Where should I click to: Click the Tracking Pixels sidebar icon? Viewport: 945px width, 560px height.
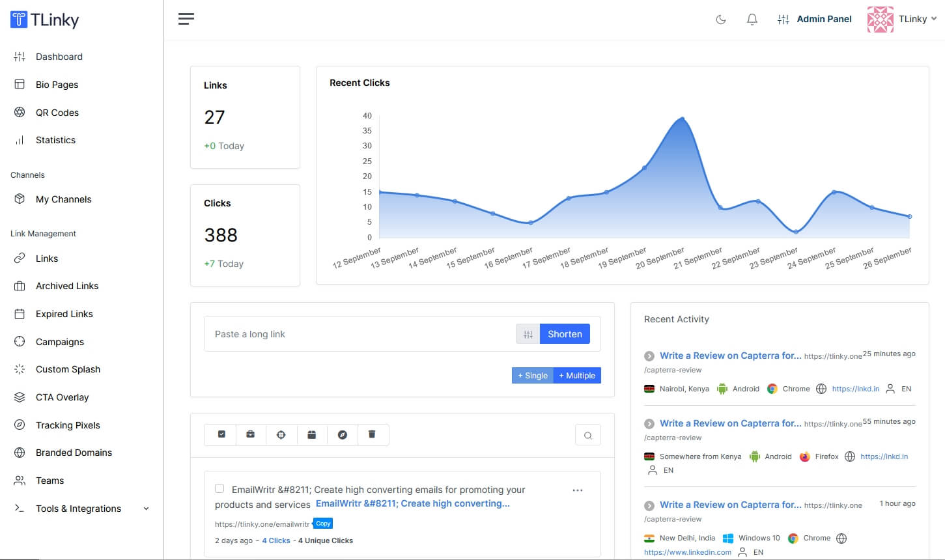19,425
